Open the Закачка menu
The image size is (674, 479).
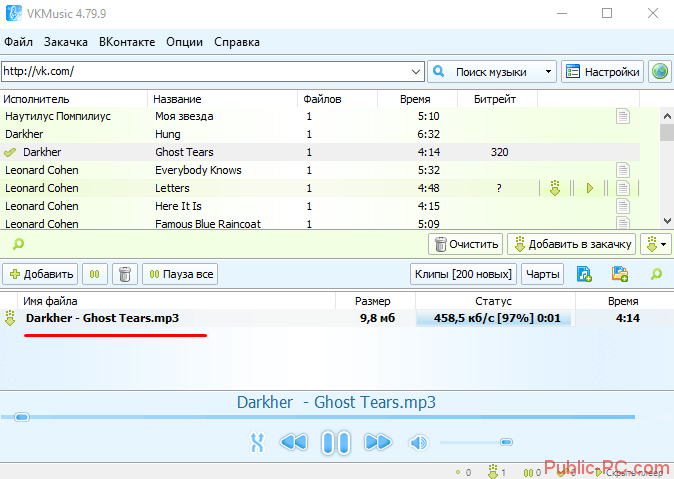coord(66,42)
